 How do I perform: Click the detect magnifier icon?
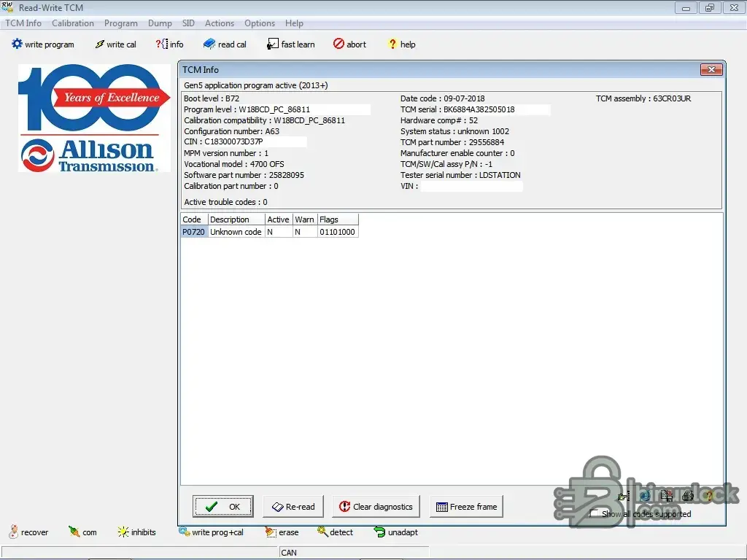322,532
